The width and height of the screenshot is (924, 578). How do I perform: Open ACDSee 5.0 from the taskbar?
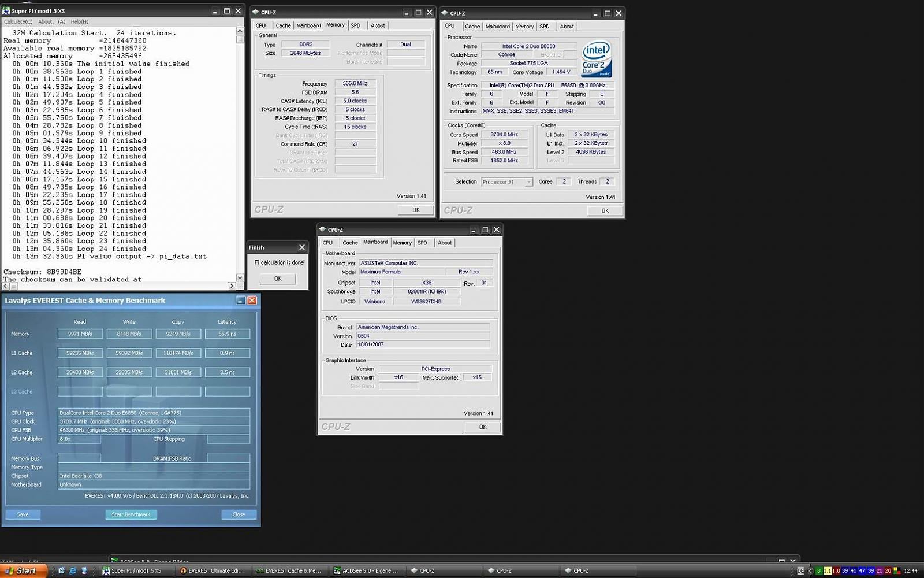(366, 570)
